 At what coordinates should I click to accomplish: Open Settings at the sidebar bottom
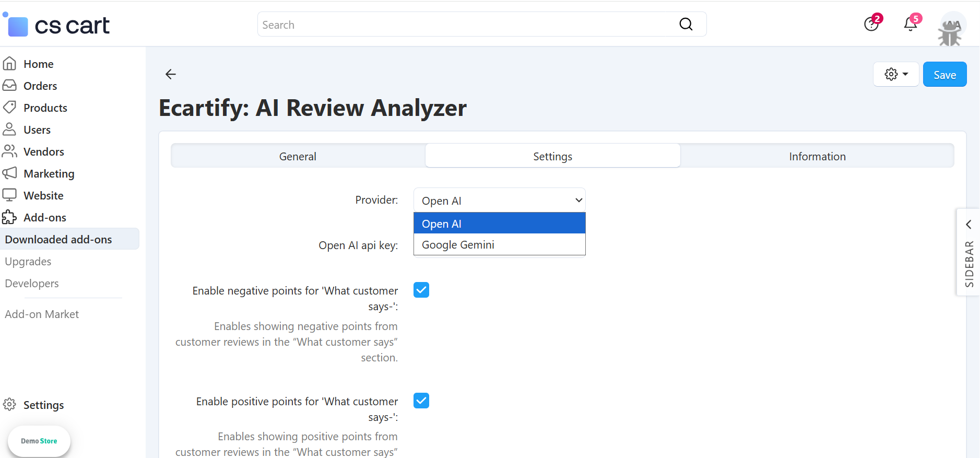pos(43,405)
